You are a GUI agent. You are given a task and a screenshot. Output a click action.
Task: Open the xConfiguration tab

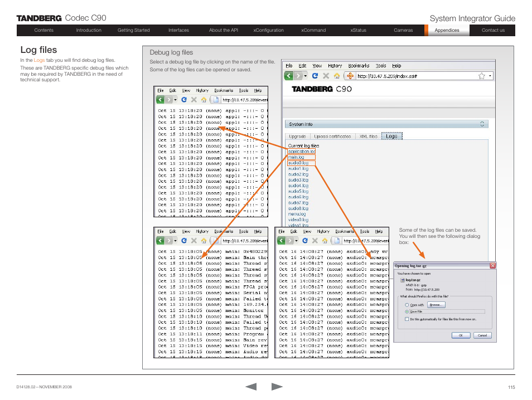click(x=268, y=30)
